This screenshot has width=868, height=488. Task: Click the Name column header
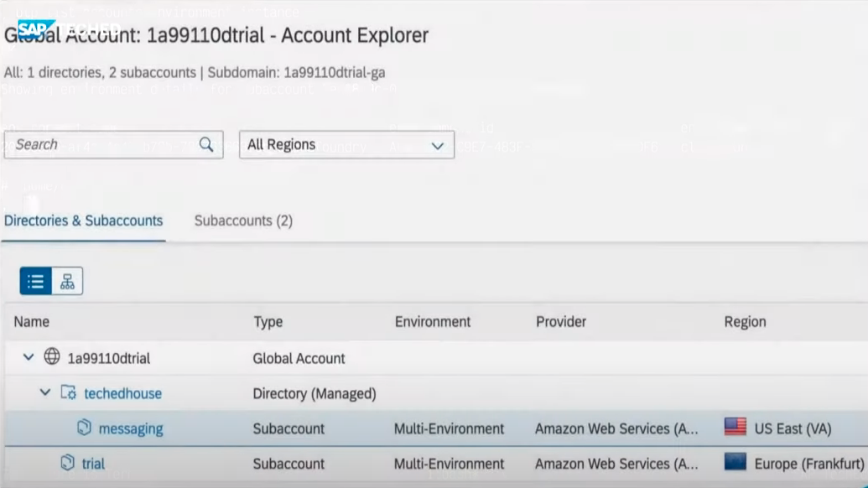click(32, 322)
